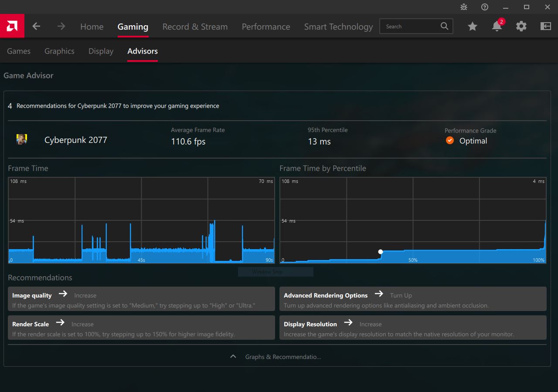The height and width of the screenshot is (392, 558).
Task: Click the Advanced Rendering Options arrow icon
Action: (x=379, y=294)
